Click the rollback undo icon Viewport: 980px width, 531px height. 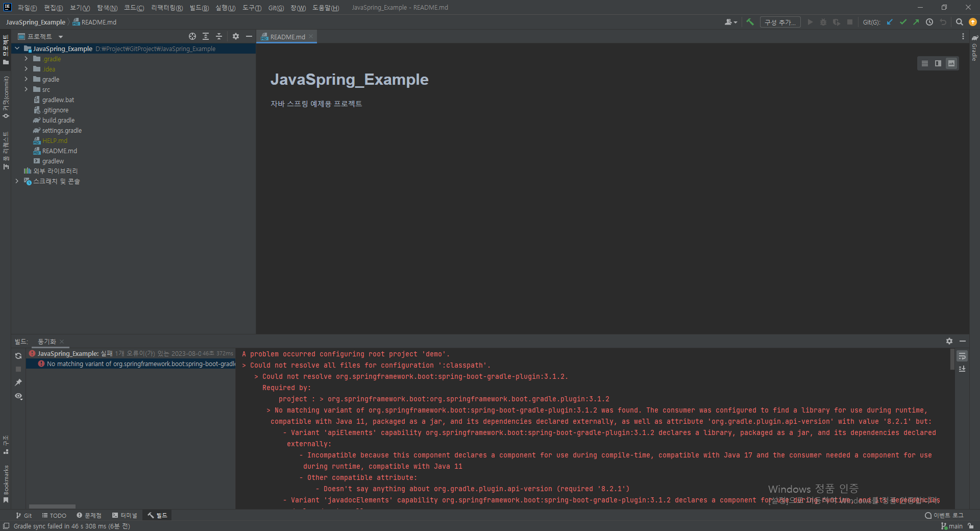point(943,22)
